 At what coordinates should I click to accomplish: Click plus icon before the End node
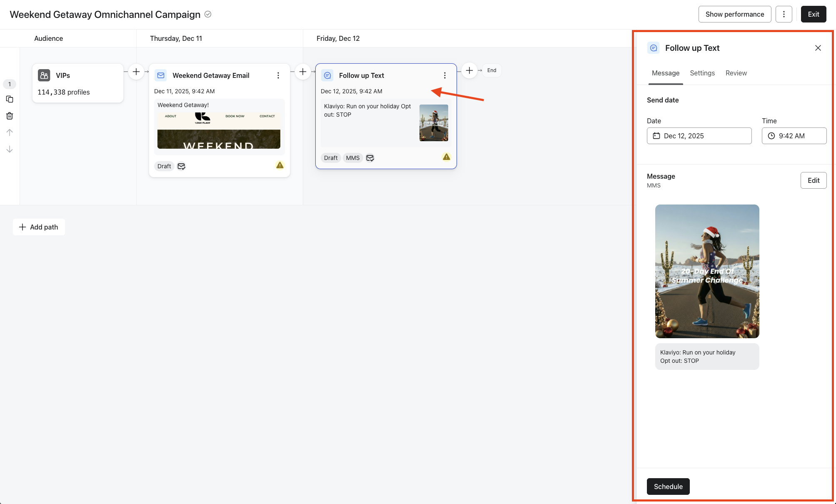(x=469, y=70)
